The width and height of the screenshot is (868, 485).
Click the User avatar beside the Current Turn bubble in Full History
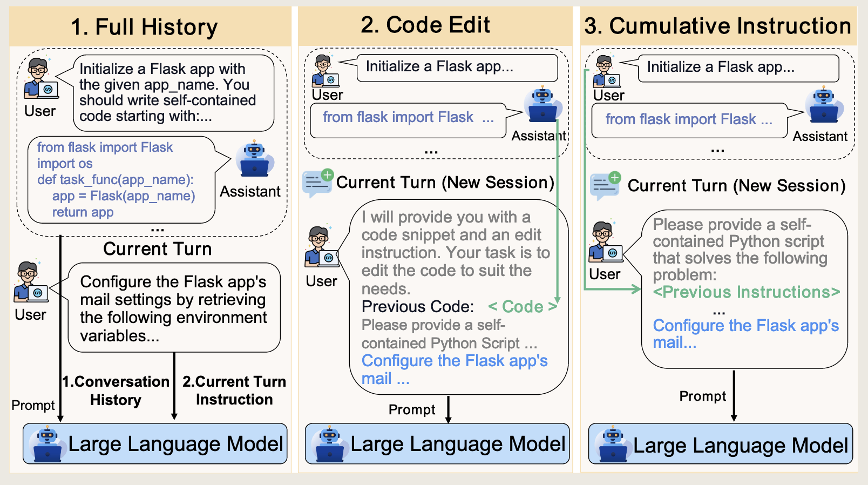coord(30,282)
